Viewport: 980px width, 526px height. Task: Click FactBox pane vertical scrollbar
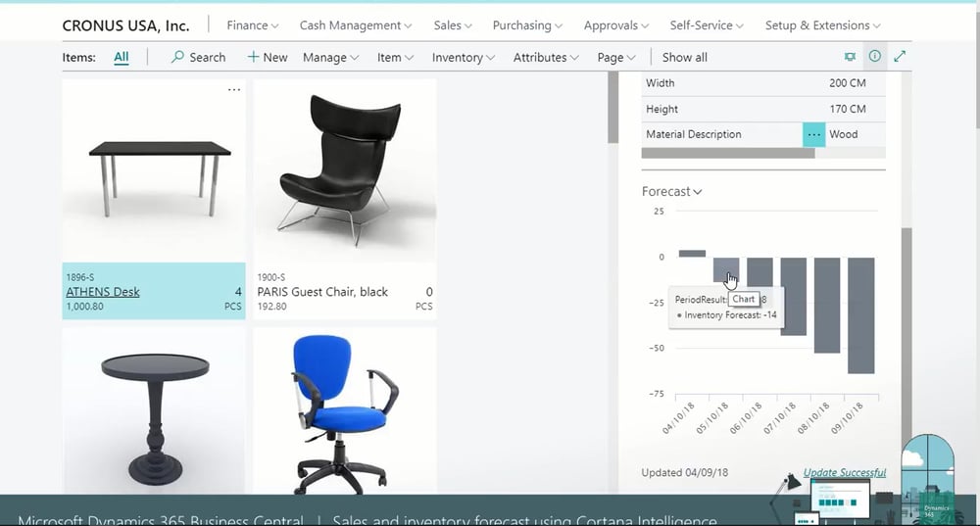point(906,337)
